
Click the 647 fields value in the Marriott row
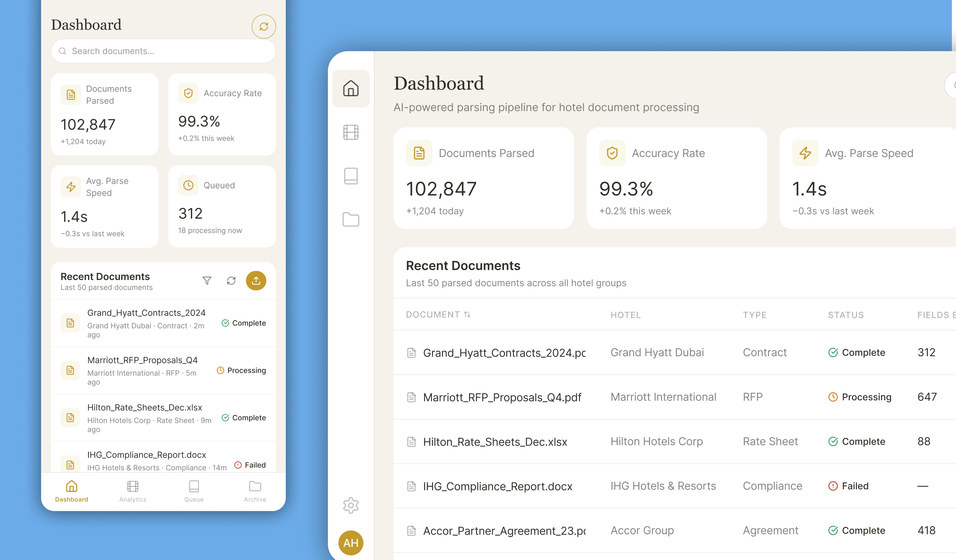pyautogui.click(x=927, y=397)
